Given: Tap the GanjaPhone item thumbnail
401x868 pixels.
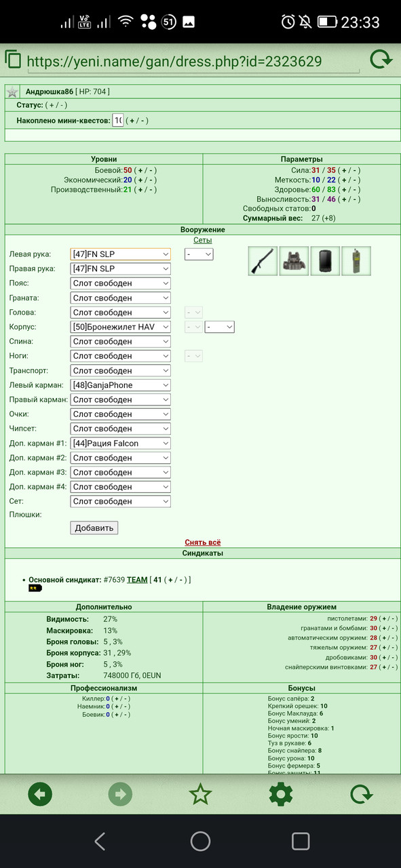Looking at the screenshot, I should [x=325, y=261].
